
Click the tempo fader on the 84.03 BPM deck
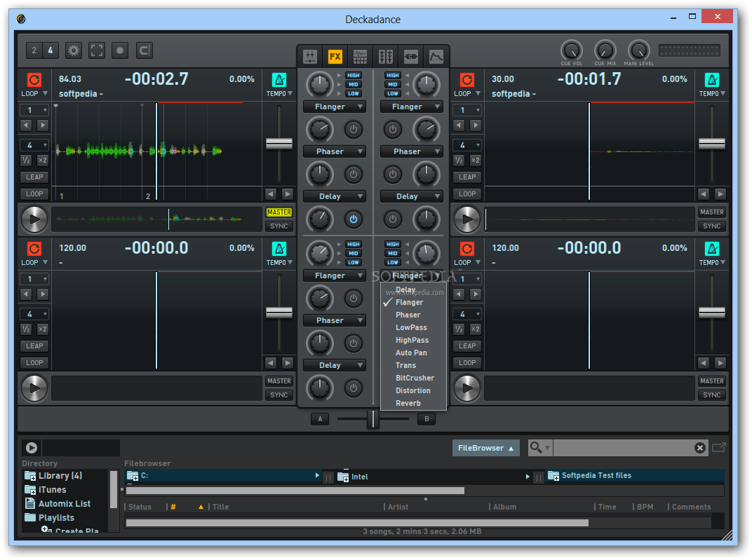(279, 143)
